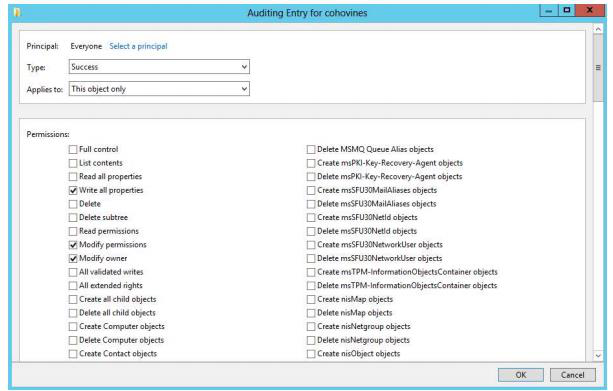
Task: Check Delete nisNetgroup objects
Action: tap(311, 340)
